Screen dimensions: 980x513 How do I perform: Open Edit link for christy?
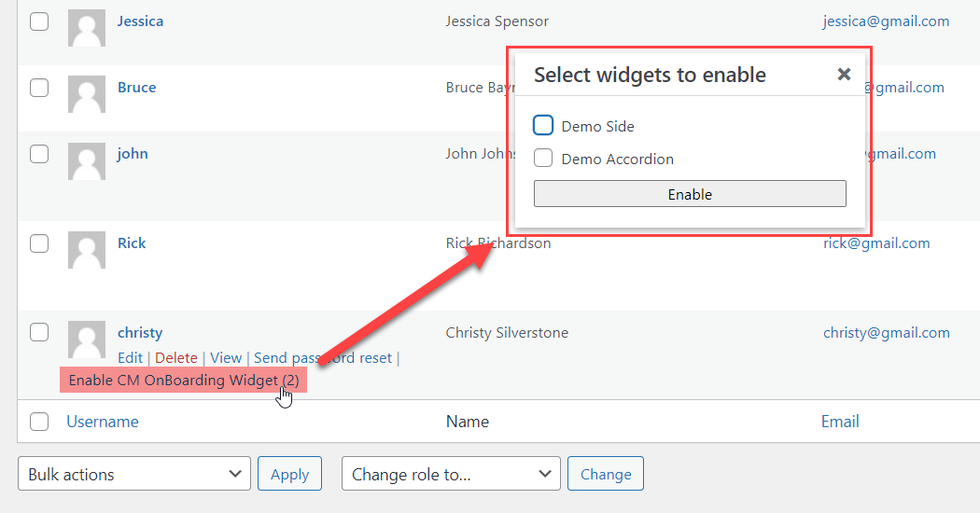point(130,358)
